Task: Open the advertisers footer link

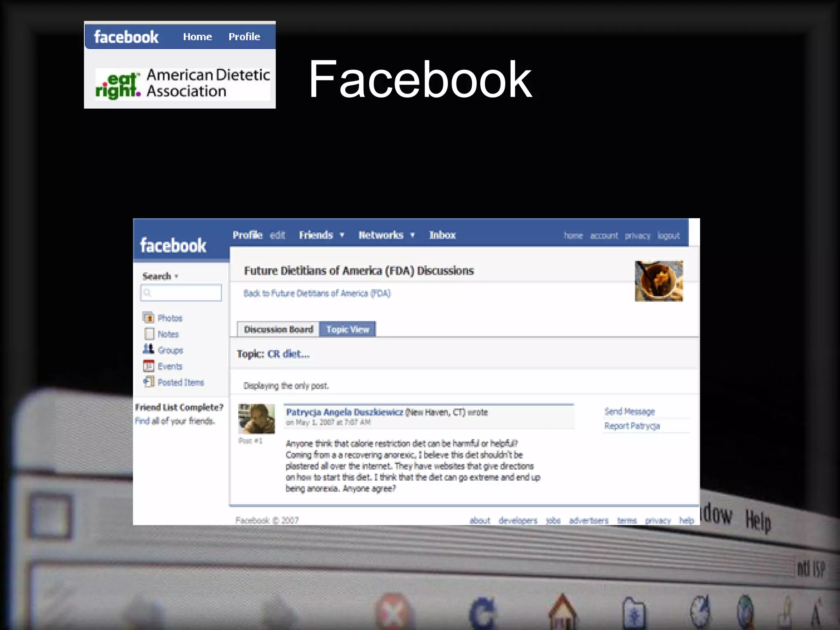Action: pos(589,520)
